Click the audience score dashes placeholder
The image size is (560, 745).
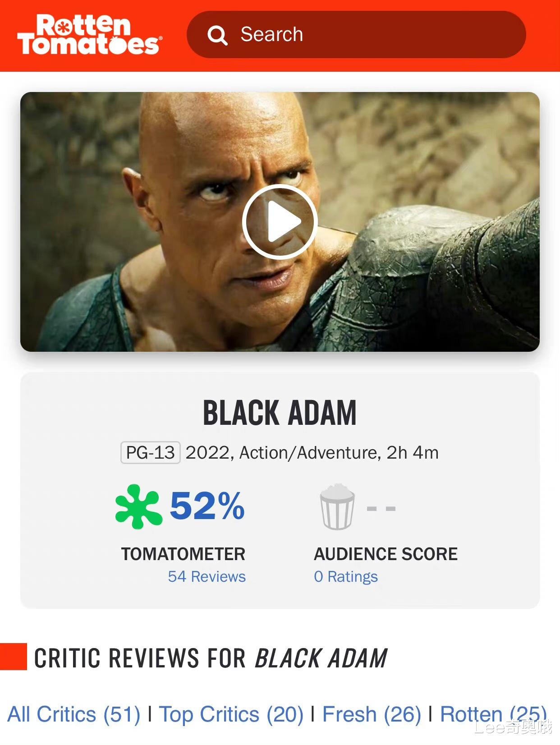[x=381, y=508]
